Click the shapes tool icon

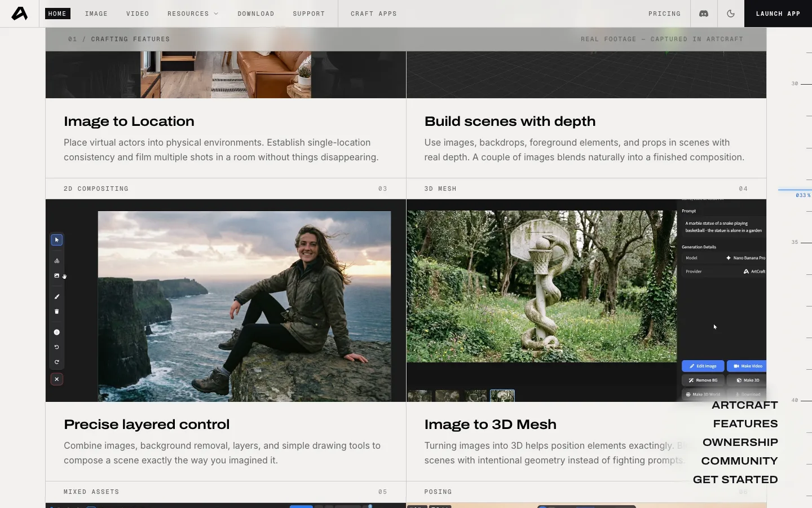pyautogui.click(x=57, y=261)
